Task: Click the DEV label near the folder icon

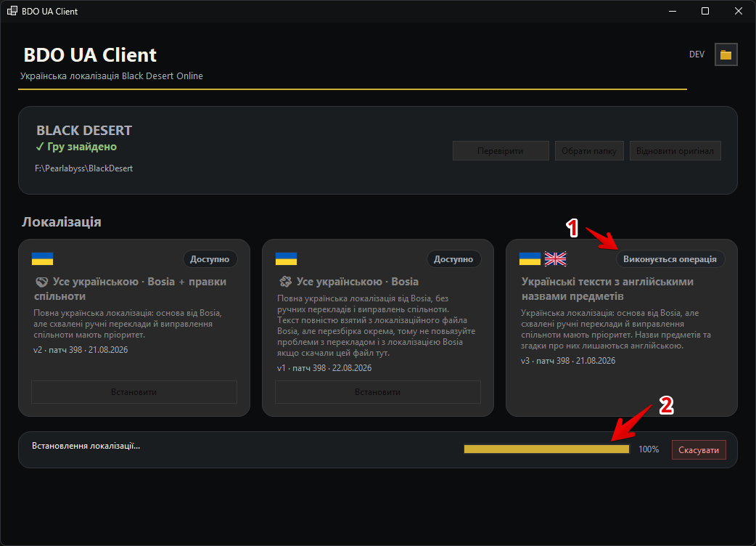Action: [x=697, y=54]
